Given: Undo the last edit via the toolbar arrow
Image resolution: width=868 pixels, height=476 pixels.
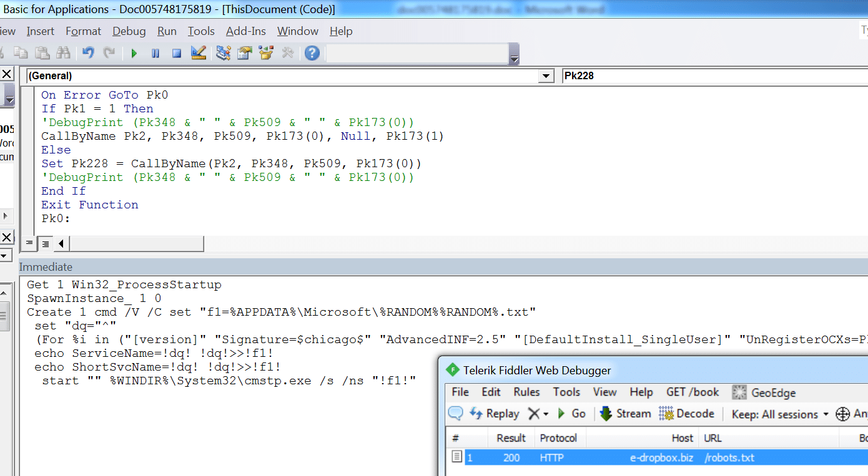Looking at the screenshot, I should click(88, 53).
